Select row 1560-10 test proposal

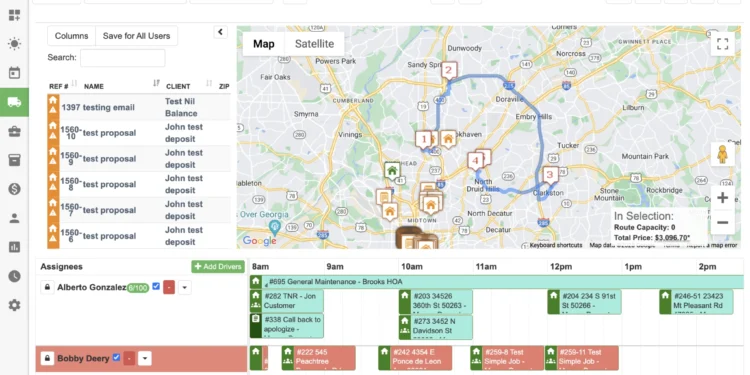(x=139, y=133)
